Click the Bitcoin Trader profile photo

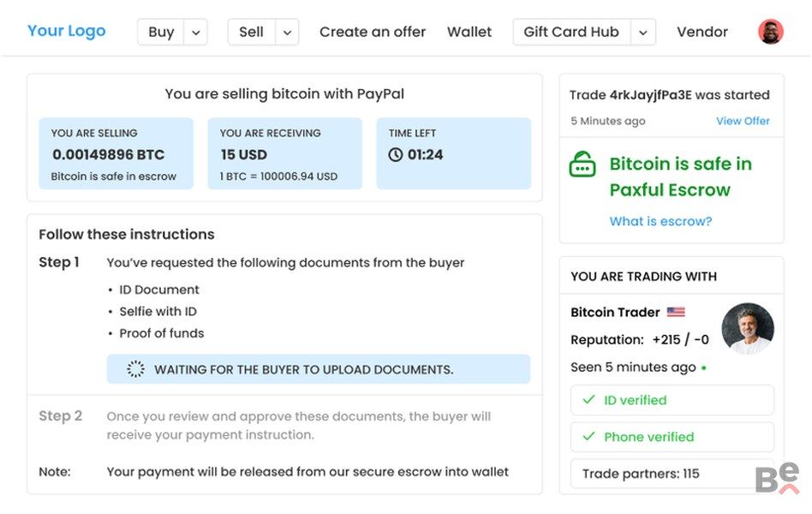tap(748, 329)
